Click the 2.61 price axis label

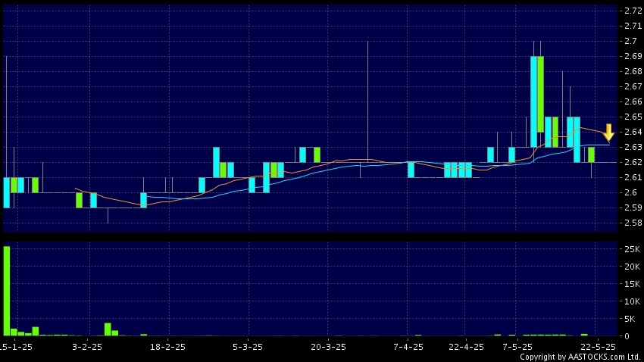tap(633, 177)
